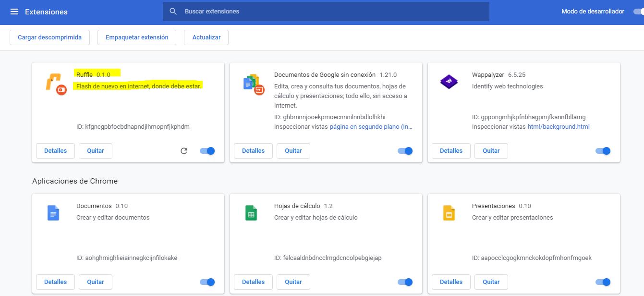Click the Documentos de Google sin conexión icon
The width and height of the screenshot is (644, 296).
pos(254,84)
